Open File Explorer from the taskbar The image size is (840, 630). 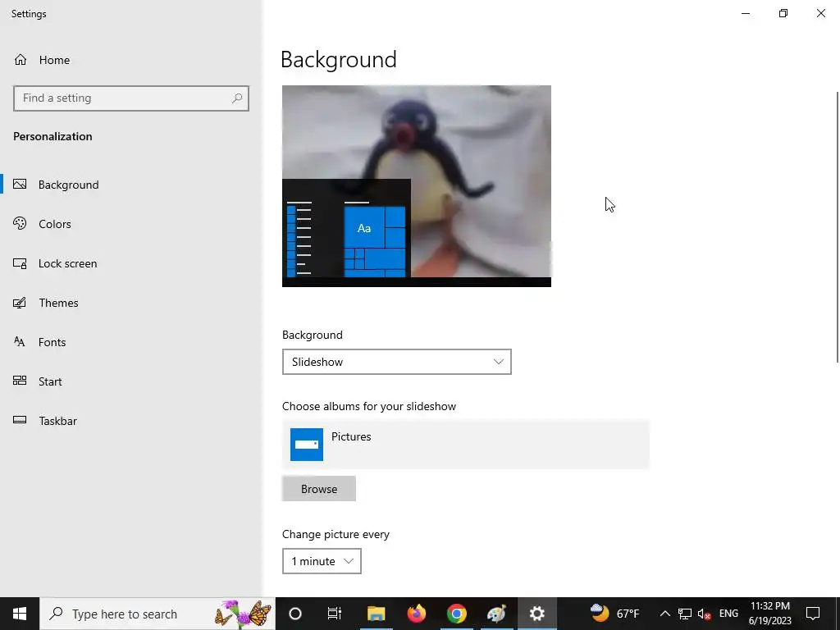tap(376, 614)
